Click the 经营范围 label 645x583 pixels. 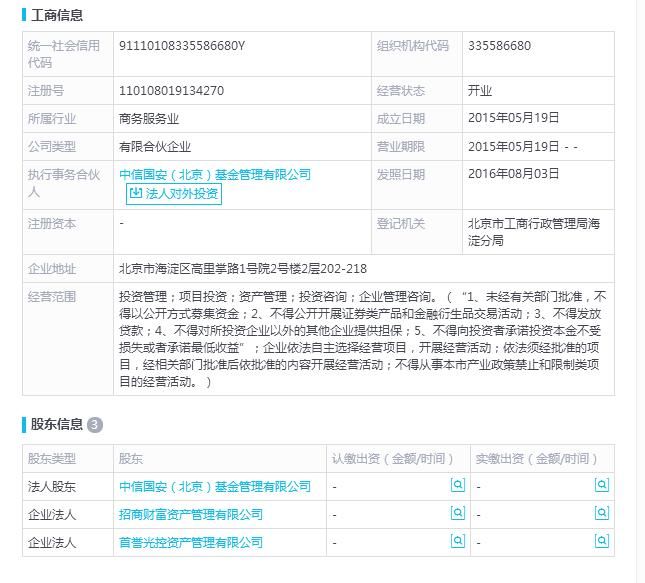52,297
